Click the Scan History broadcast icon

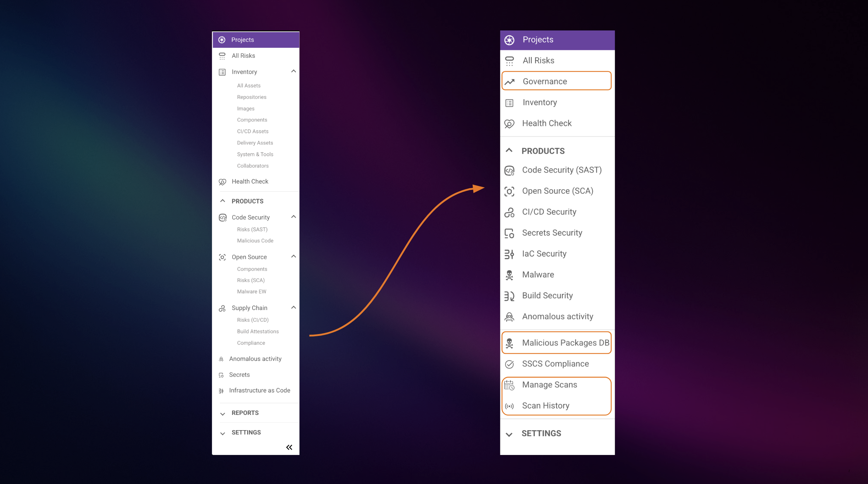click(510, 406)
